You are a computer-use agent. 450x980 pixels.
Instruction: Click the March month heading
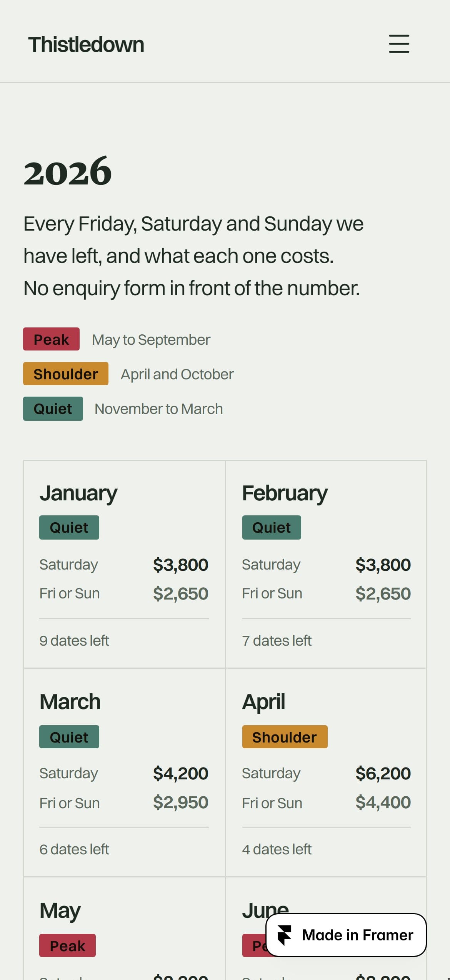coord(70,702)
